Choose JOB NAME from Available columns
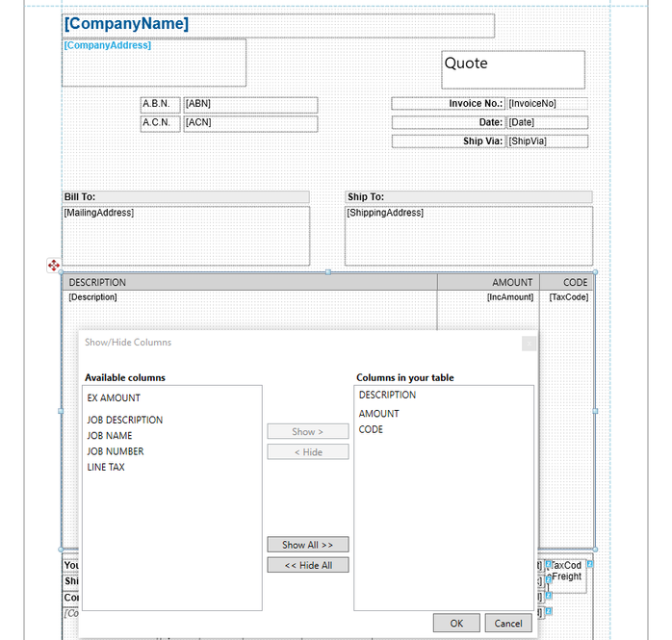Image resolution: width=672 pixels, height=640 pixels. [x=110, y=436]
